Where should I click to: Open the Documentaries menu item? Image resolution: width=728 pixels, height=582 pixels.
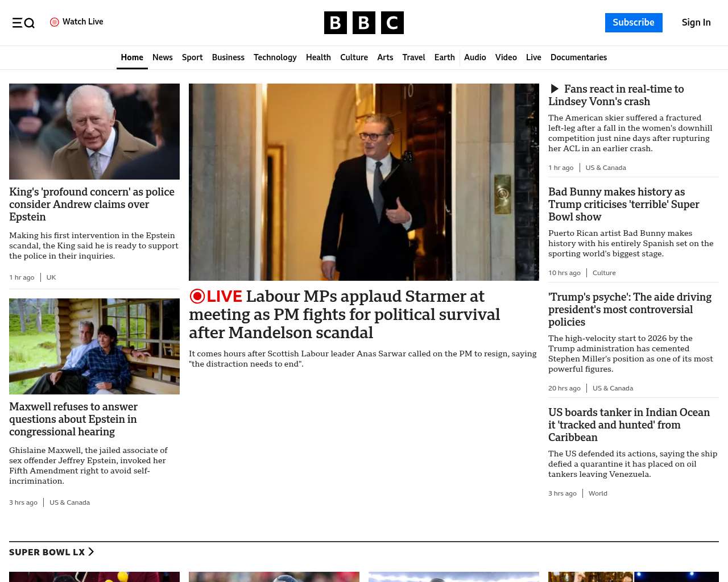pyautogui.click(x=578, y=57)
